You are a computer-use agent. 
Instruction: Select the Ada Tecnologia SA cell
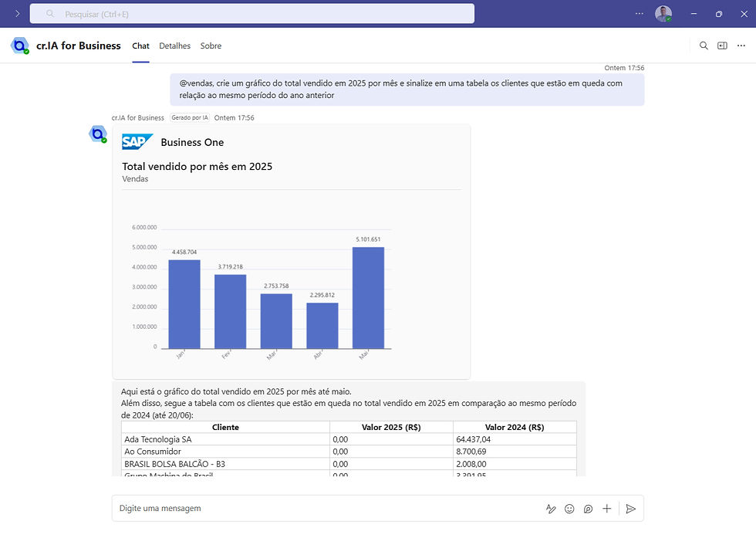[225, 439]
